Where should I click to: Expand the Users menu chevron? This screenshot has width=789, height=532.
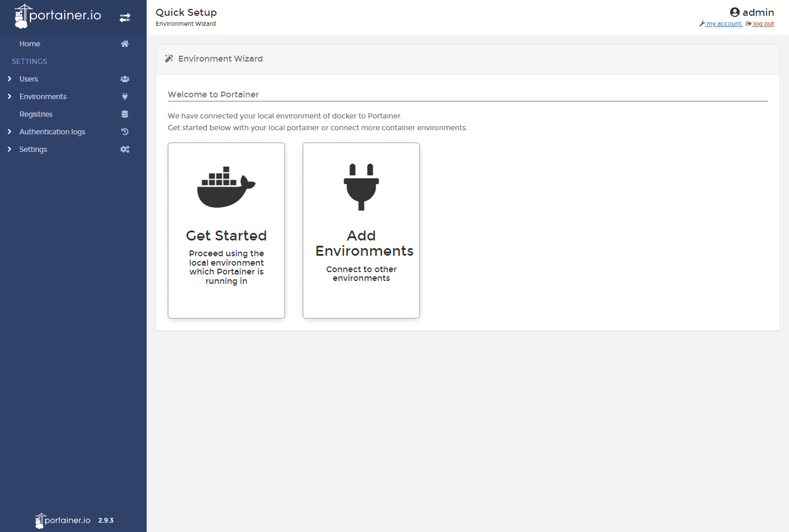tap(9, 79)
